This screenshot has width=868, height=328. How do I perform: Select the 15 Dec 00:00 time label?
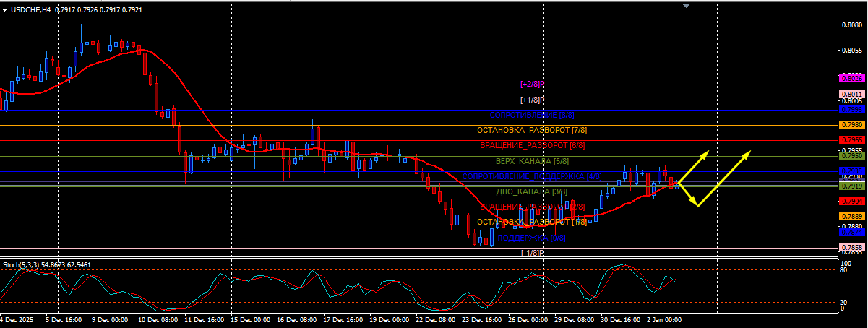click(252, 319)
